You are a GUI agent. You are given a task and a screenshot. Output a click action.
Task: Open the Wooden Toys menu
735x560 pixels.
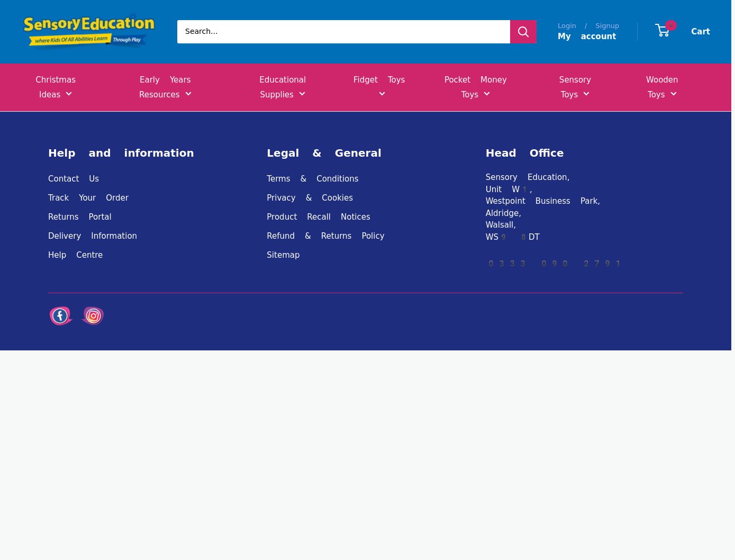pos(661,87)
